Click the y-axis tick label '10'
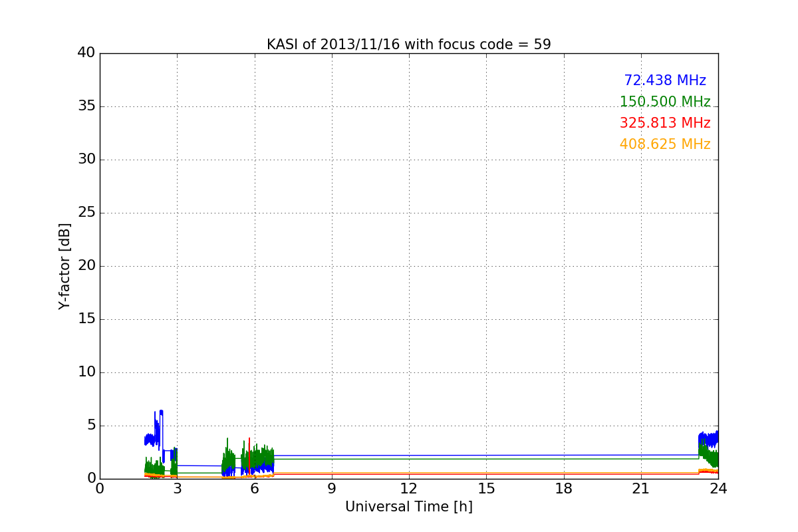 pyautogui.click(x=86, y=372)
